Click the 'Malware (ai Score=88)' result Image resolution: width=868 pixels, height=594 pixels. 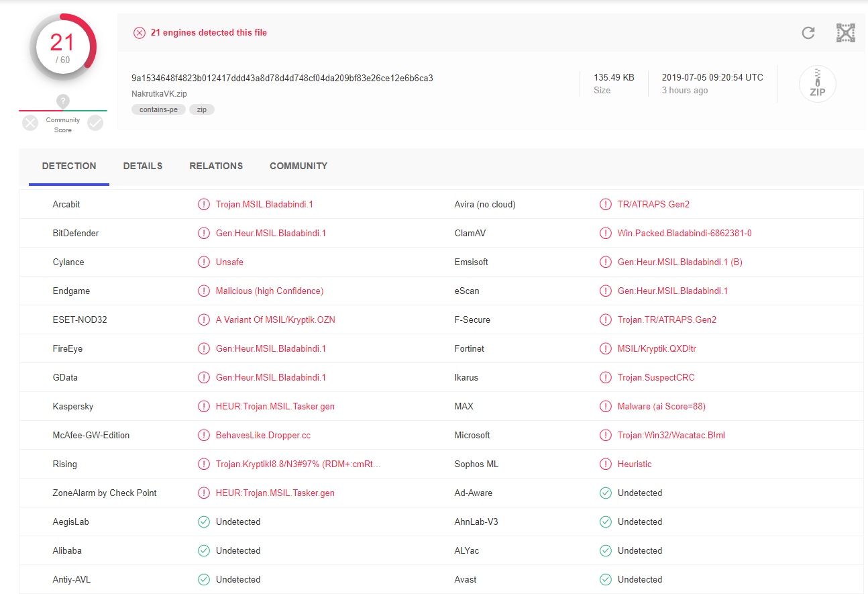click(661, 406)
